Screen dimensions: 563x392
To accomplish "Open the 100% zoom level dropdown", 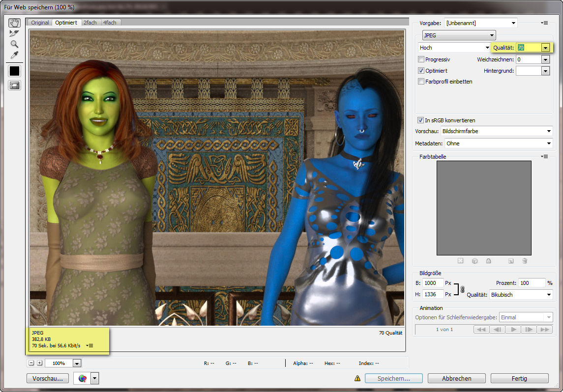I will [x=77, y=364].
